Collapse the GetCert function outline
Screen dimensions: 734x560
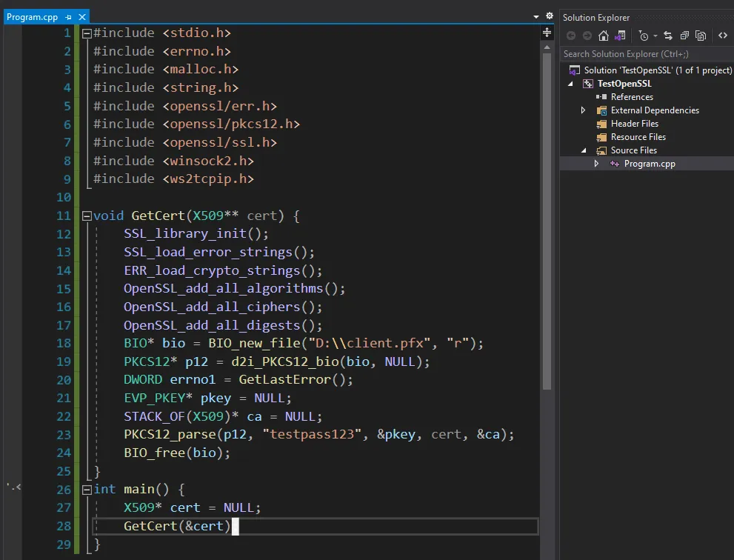(87, 216)
